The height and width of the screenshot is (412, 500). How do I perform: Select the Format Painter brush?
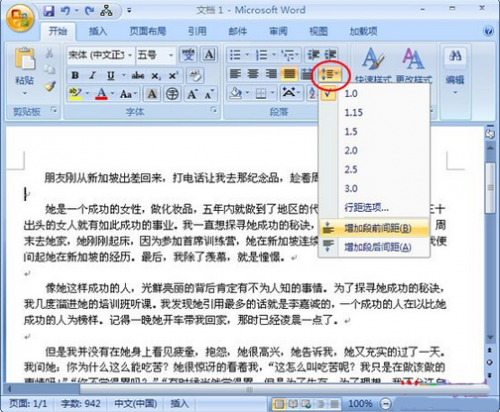pyautogui.click(x=50, y=86)
